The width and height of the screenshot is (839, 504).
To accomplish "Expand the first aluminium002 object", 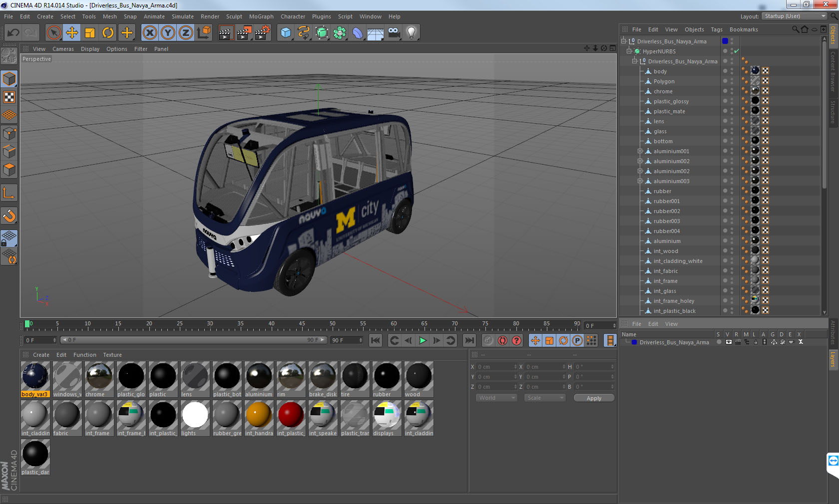I will (x=640, y=161).
